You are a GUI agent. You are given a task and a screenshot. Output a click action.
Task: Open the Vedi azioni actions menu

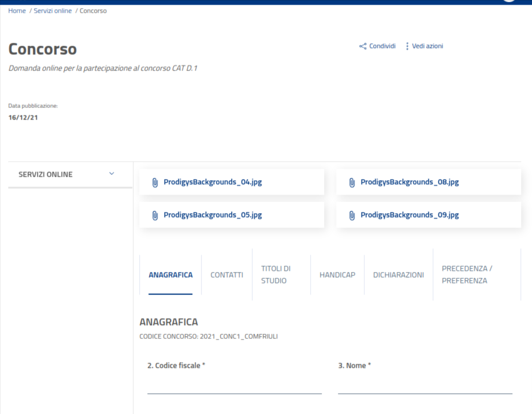(427, 46)
